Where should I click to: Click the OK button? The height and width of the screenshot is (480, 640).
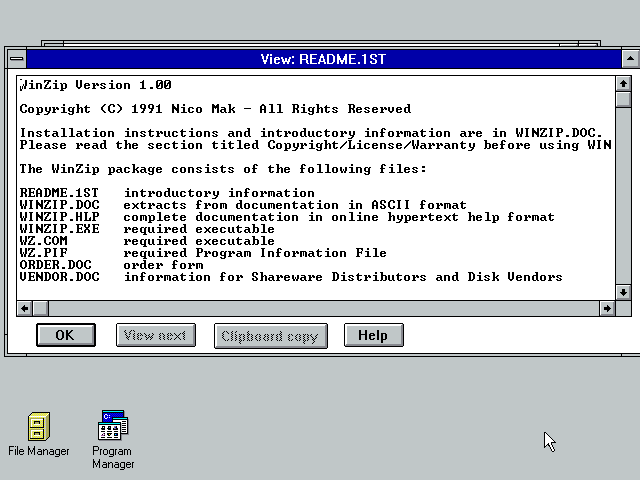coord(66,335)
